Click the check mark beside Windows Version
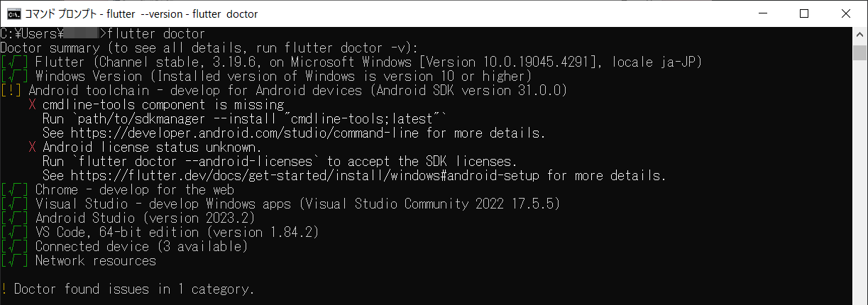Viewport: 868px width, 305px height. [14, 77]
